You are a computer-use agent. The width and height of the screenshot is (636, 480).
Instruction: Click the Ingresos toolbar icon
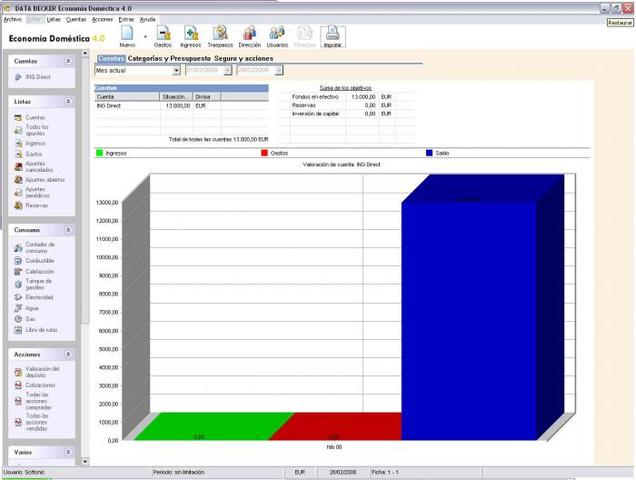pos(191,37)
